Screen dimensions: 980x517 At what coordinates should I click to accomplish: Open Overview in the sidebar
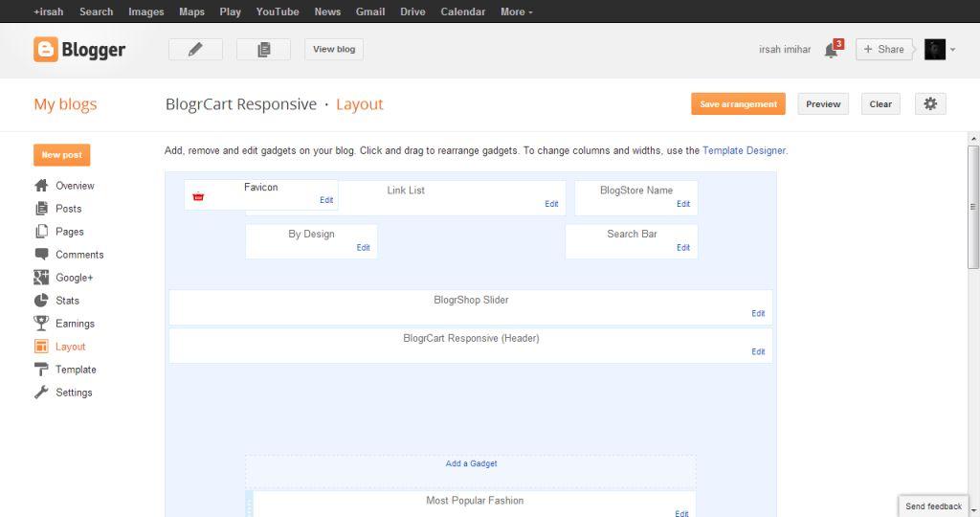coord(75,186)
